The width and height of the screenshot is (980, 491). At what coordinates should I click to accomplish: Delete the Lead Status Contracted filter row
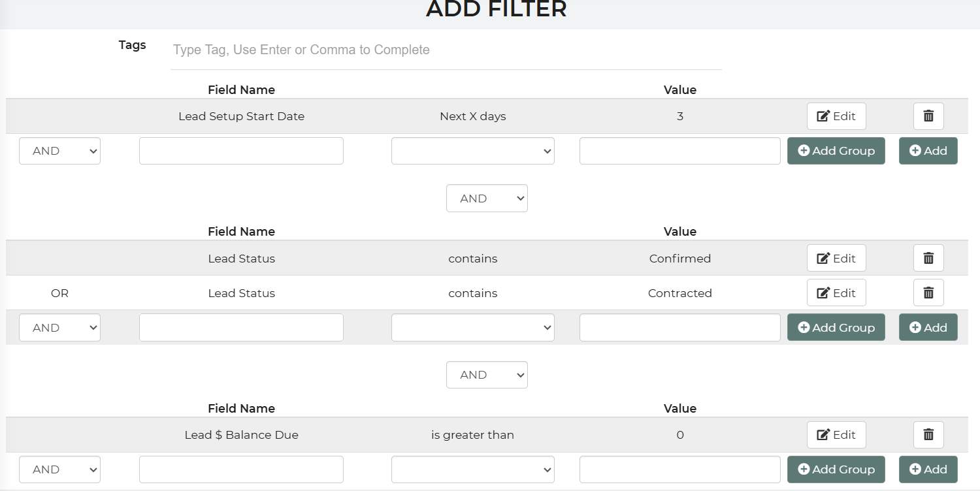coord(928,293)
